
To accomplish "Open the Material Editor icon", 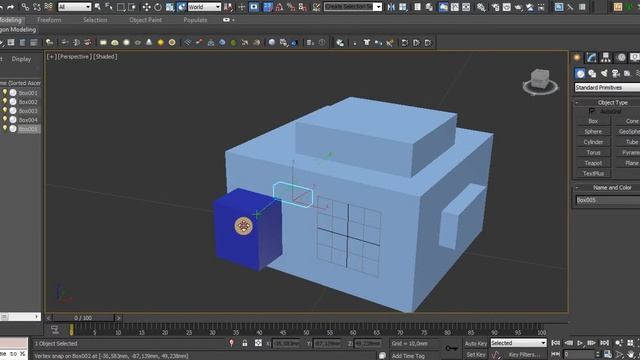I will (x=481, y=7).
